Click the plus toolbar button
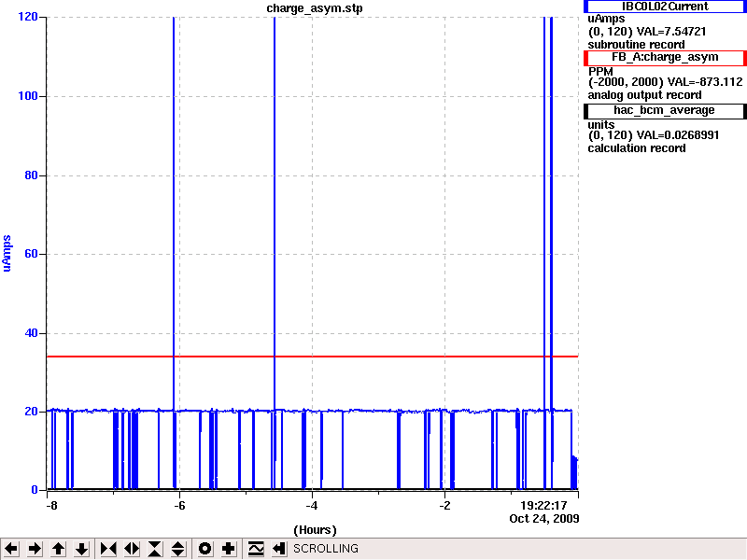 click(x=228, y=549)
